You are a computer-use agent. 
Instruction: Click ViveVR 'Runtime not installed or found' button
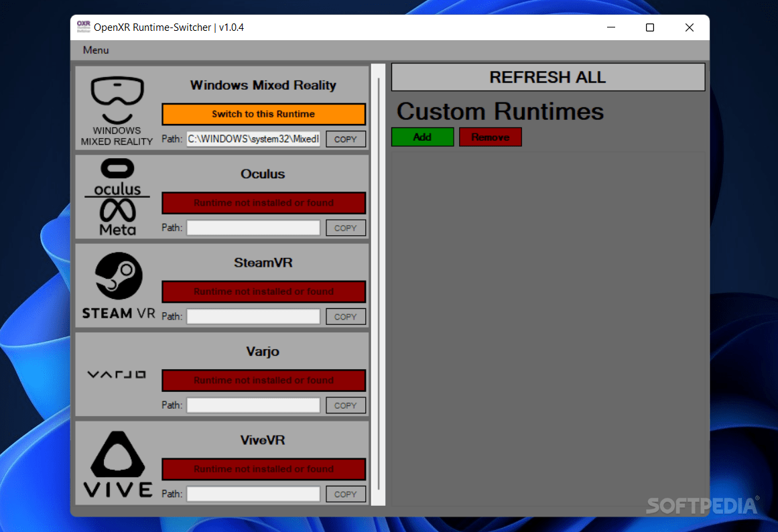pyautogui.click(x=263, y=470)
